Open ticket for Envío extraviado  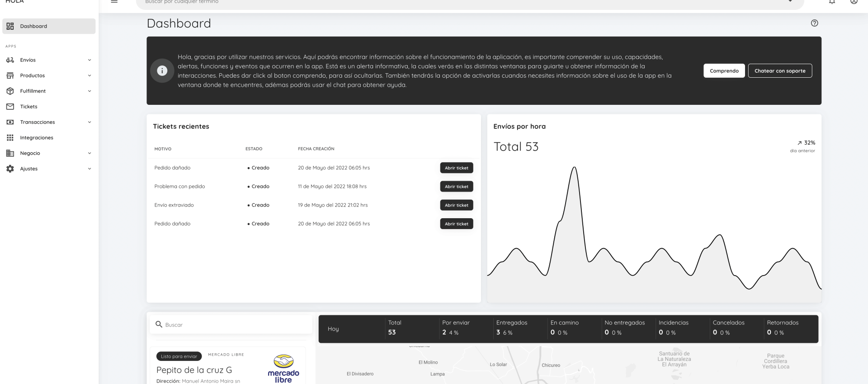(x=457, y=205)
